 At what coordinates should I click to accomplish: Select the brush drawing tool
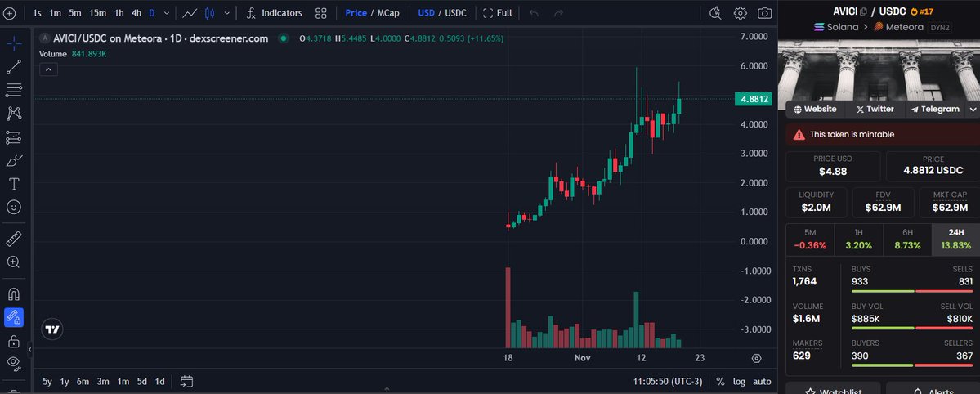tap(14, 161)
